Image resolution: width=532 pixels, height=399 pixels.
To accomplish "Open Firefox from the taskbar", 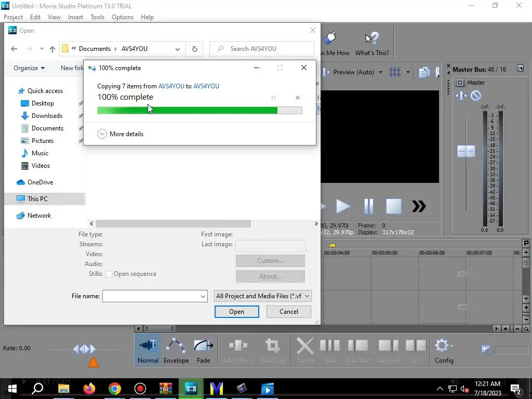I will [89, 389].
